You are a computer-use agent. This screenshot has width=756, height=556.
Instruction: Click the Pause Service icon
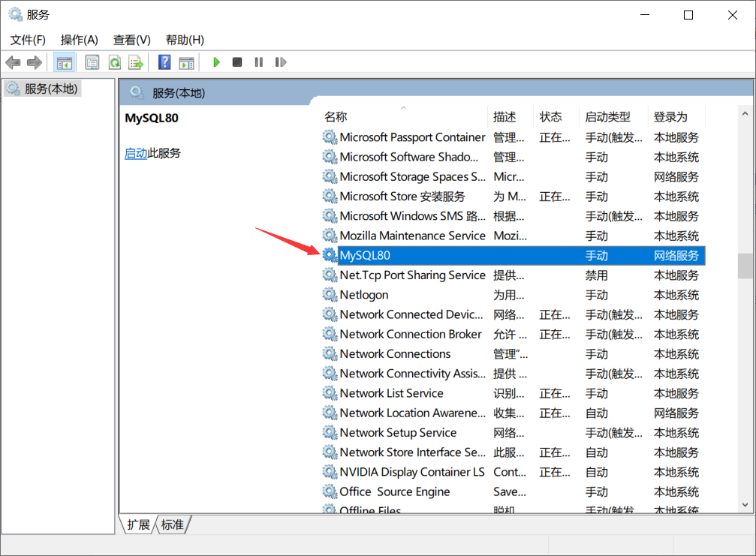coord(259,62)
